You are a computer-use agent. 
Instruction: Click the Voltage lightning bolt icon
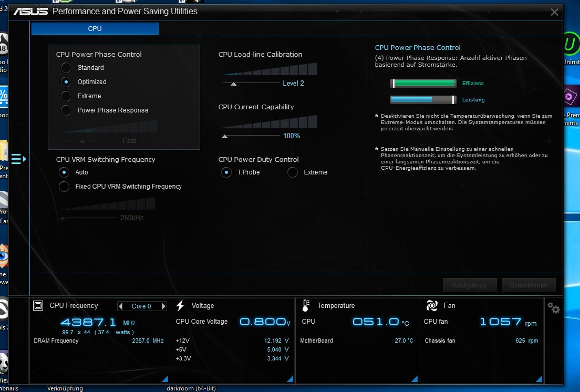coord(180,306)
